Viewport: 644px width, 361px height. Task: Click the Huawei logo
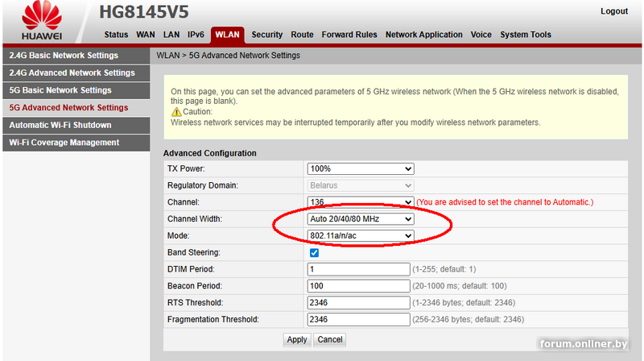click(x=42, y=21)
